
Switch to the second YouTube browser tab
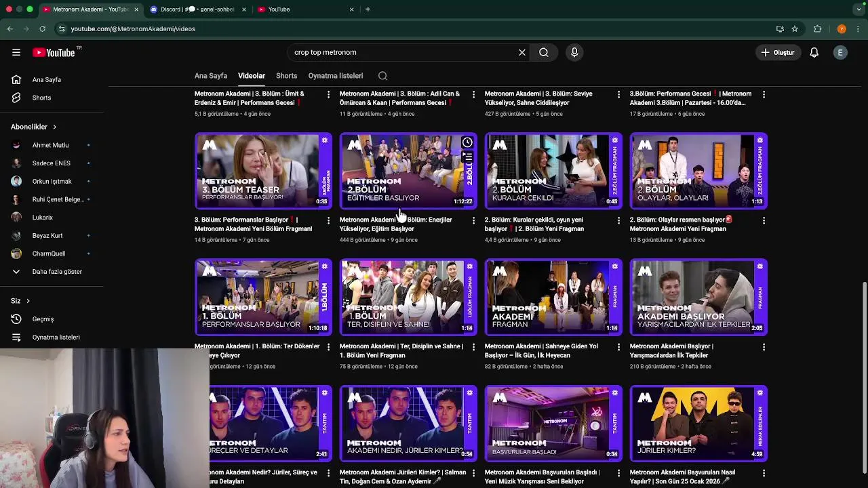point(305,9)
